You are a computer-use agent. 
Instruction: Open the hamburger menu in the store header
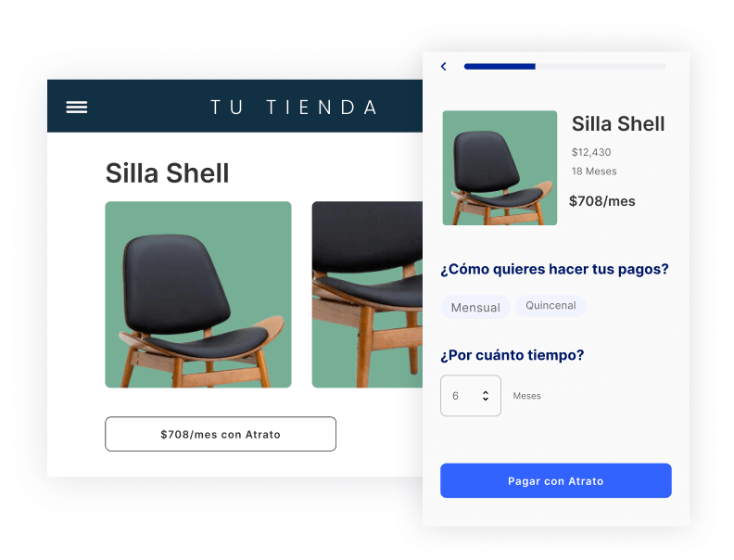(77, 108)
